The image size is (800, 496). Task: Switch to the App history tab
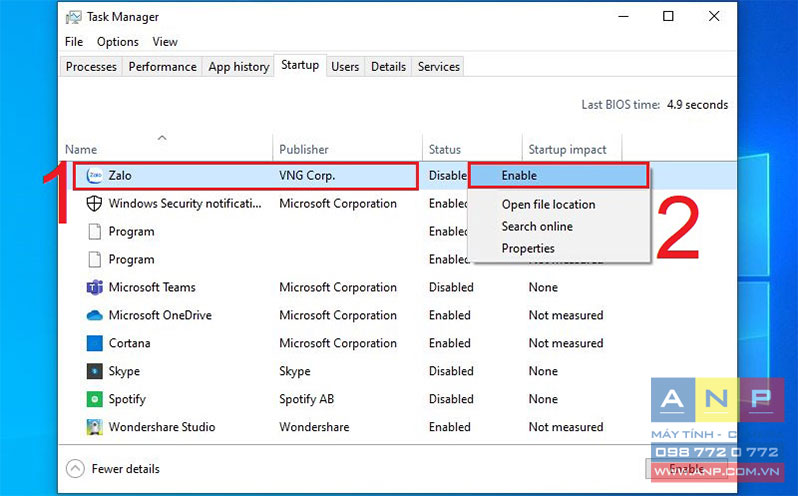coord(238,67)
